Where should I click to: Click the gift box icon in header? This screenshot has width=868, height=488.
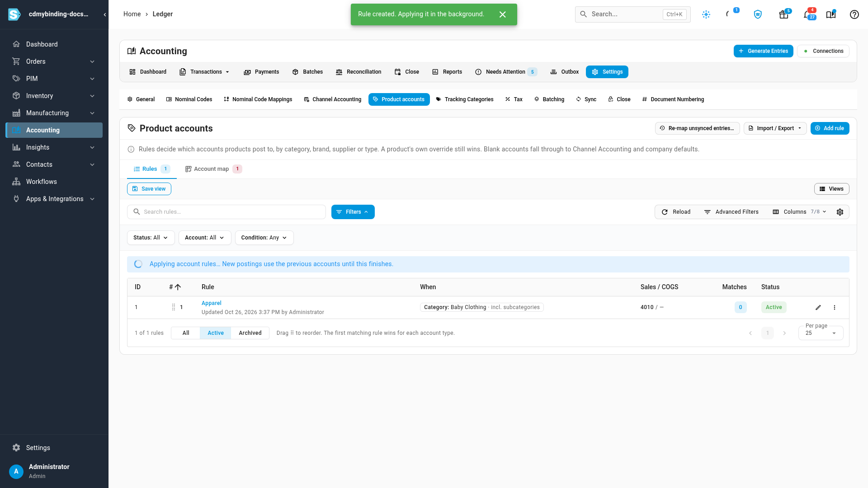784,14
